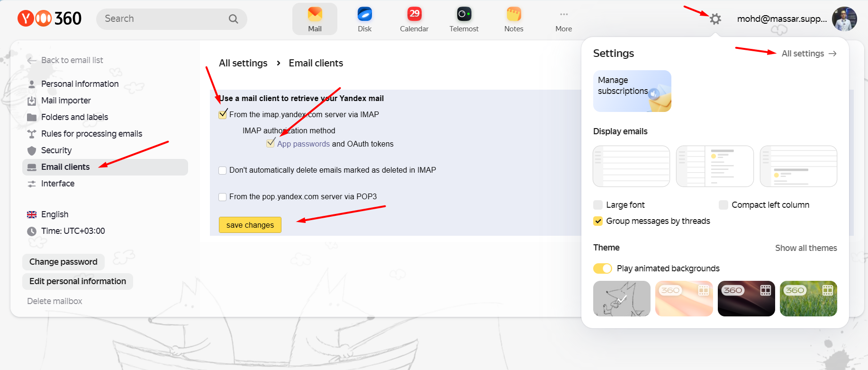
Task: Enable the Large font checkbox
Action: coord(598,205)
